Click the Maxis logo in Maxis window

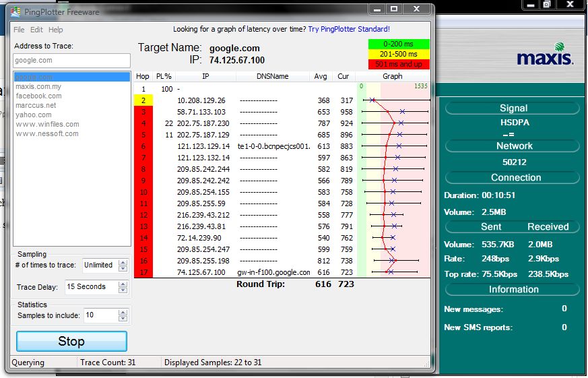(x=546, y=55)
